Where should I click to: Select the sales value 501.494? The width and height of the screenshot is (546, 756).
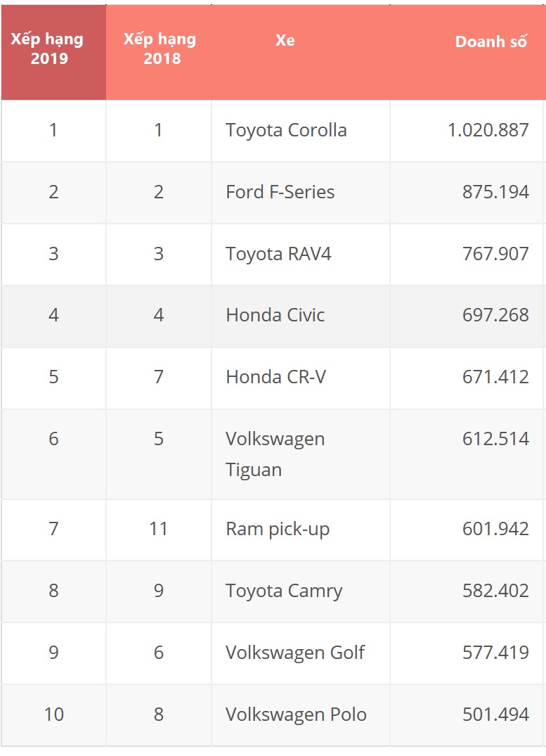coord(495,715)
